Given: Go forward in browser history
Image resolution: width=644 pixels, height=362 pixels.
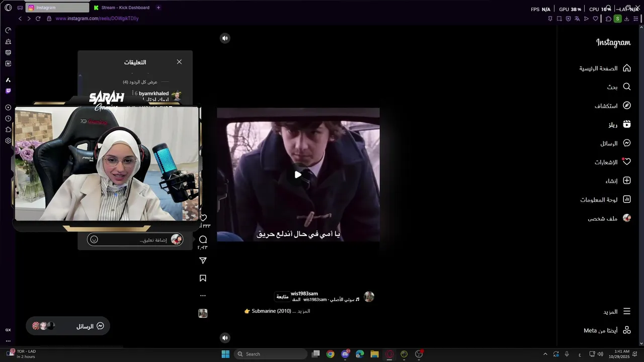Looking at the screenshot, I should point(29,19).
